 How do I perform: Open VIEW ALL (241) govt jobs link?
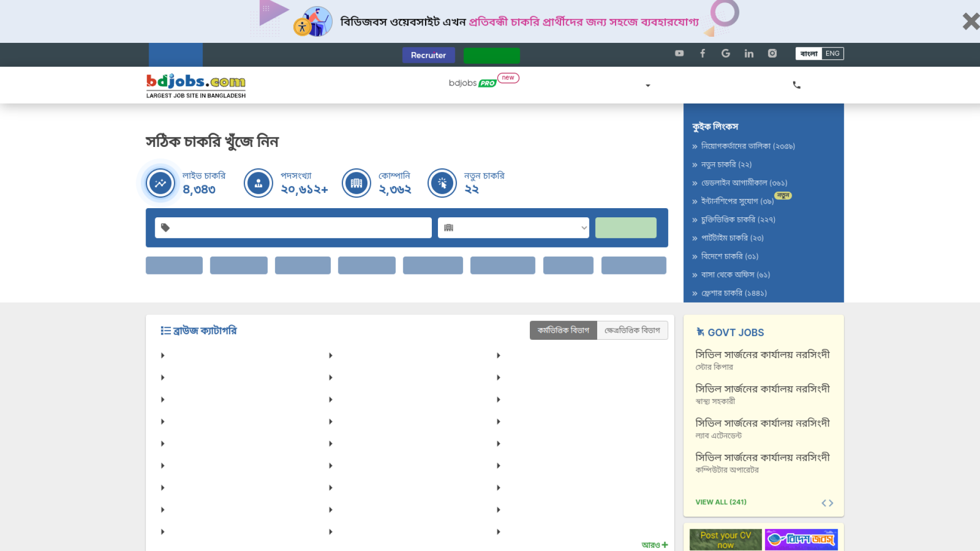point(720,502)
